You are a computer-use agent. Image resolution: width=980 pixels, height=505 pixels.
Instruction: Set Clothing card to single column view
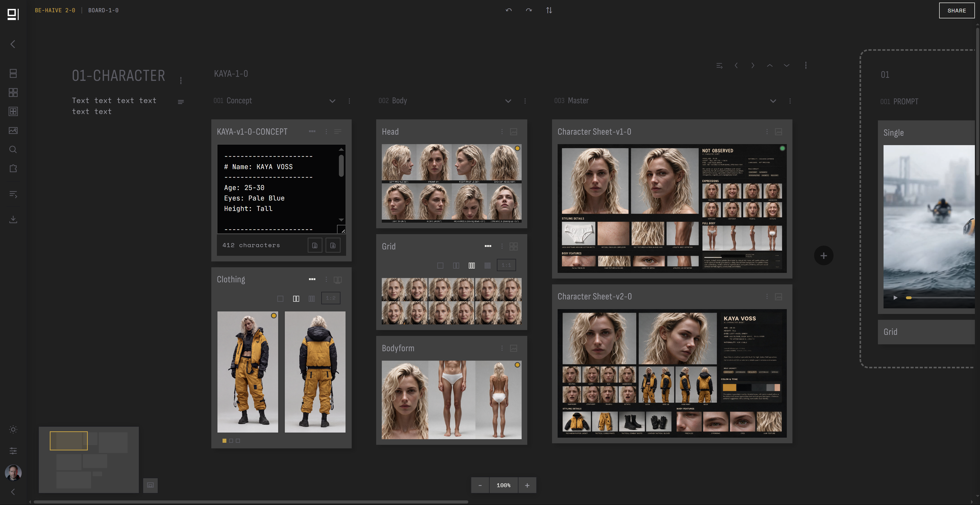pyautogui.click(x=280, y=298)
